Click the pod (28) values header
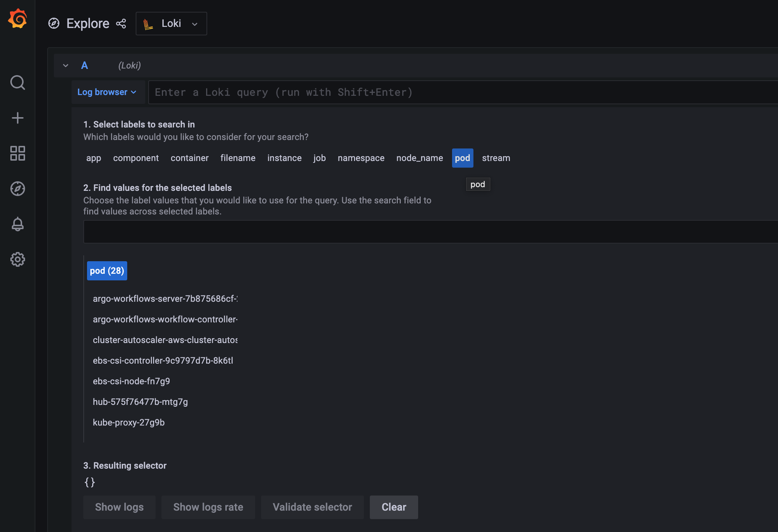 (107, 271)
